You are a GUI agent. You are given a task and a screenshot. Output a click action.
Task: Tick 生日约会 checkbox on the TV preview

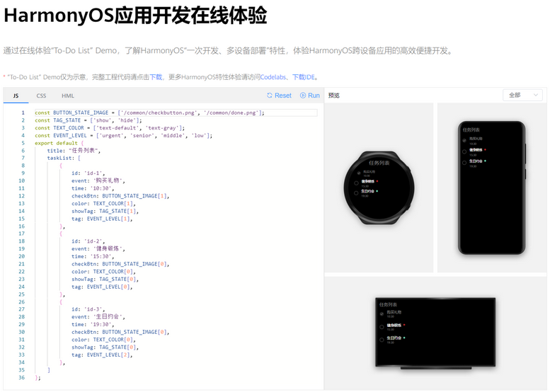pyautogui.click(x=382, y=340)
